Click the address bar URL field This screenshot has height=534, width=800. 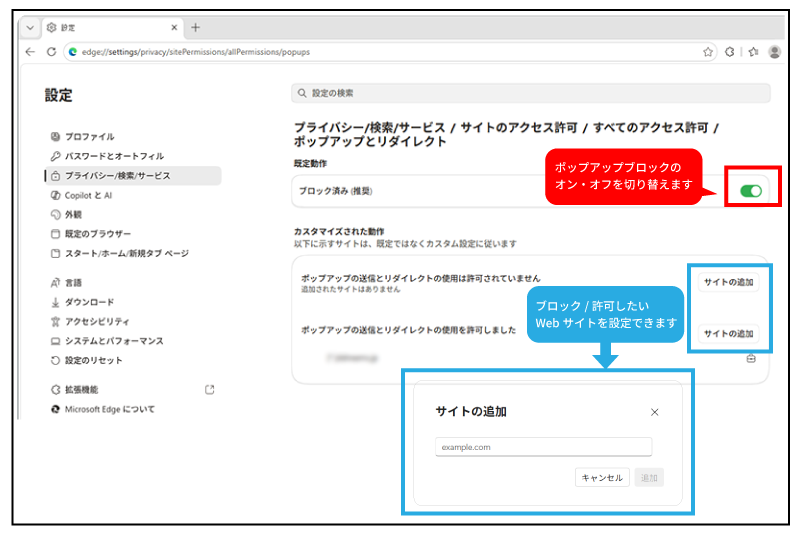390,52
